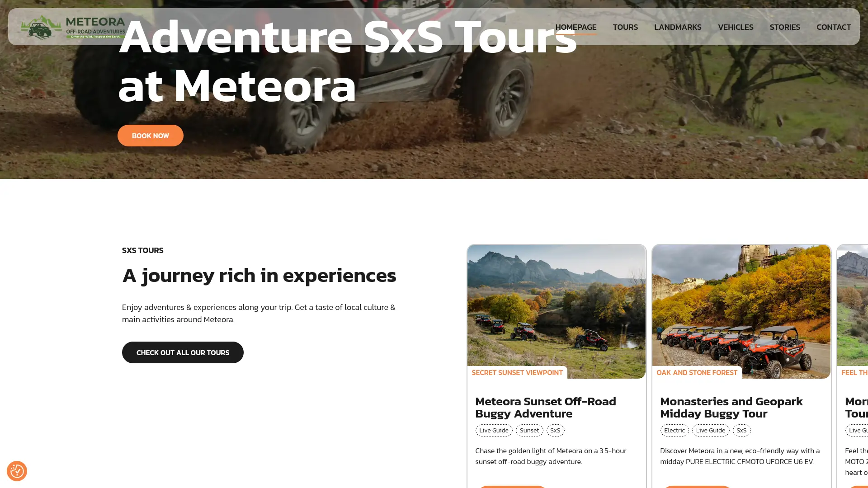Click CHECK OUT ALL OUR TOURS button
Screen dimensions: 868x488
(x=183, y=352)
